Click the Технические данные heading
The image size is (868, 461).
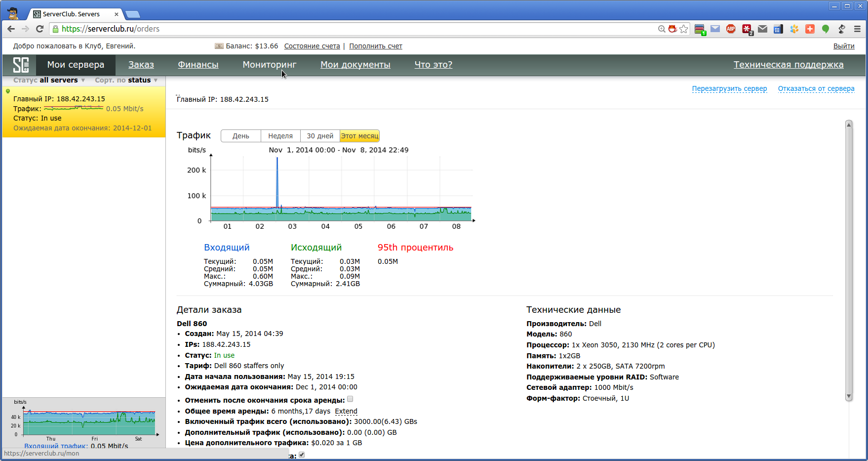click(574, 310)
